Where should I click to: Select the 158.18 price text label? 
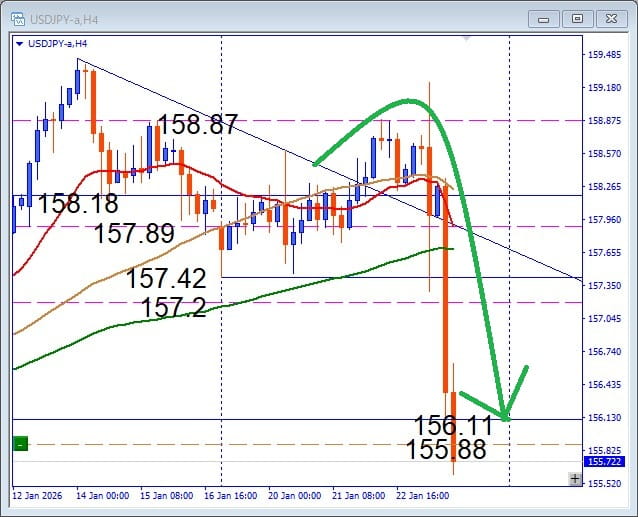click(78, 203)
